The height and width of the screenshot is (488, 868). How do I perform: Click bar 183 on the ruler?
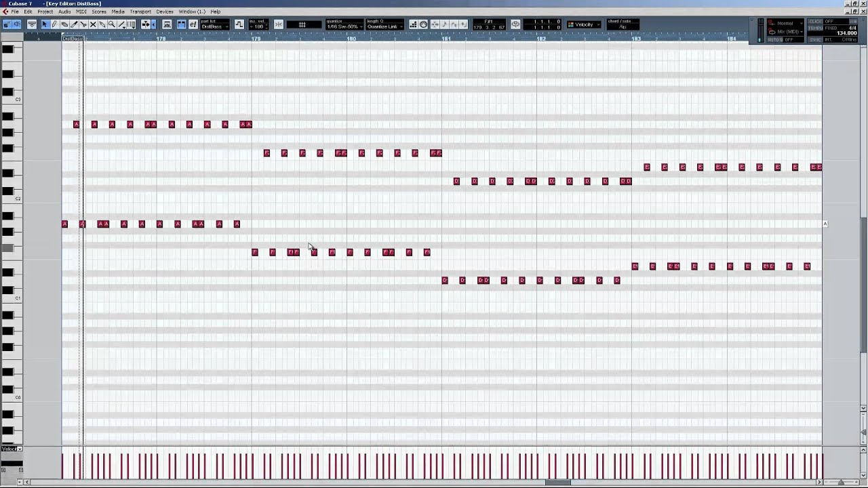pyautogui.click(x=636, y=39)
